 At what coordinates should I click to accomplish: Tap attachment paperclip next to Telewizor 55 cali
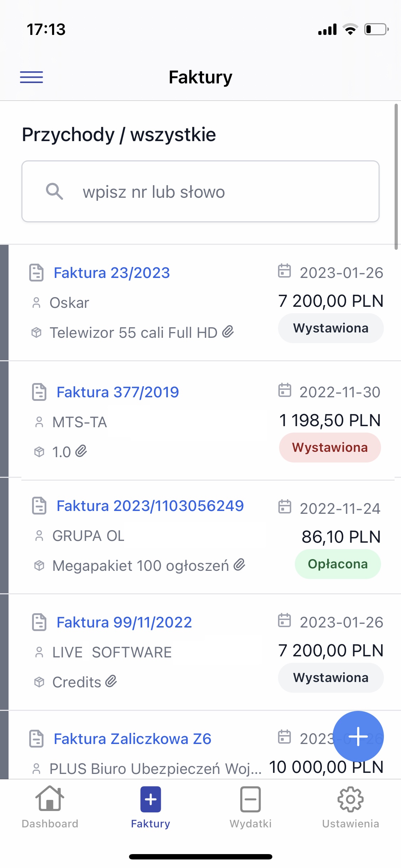click(228, 332)
